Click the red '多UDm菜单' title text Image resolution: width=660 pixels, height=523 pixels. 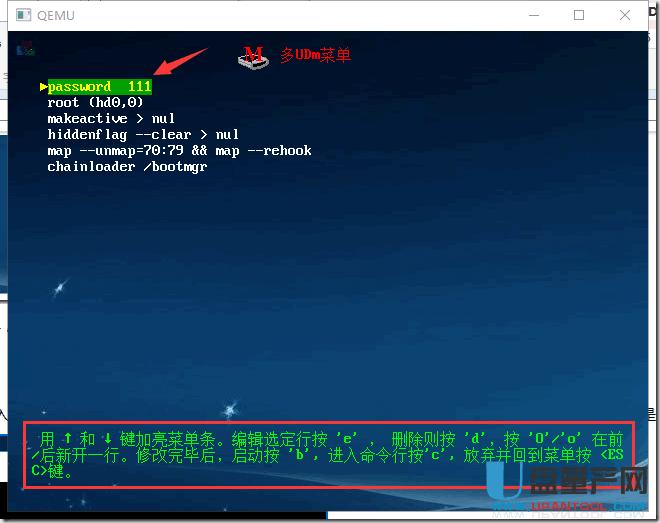[x=315, y=56]
